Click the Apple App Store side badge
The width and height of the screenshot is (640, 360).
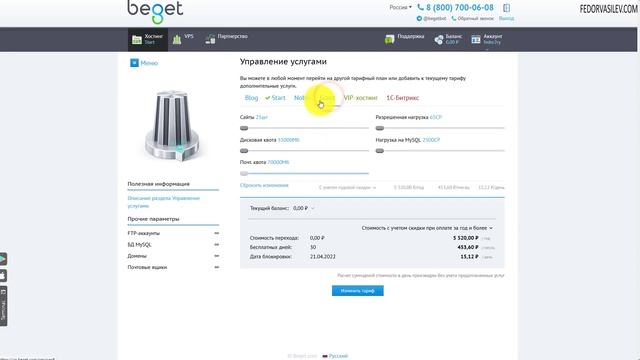click(x=3, y=276)
